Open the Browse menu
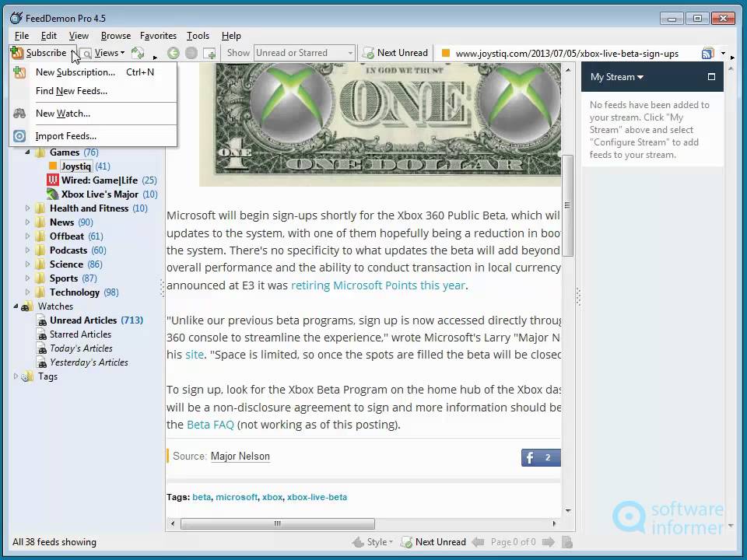Screen dimensions: 747x560 (116, 36)
